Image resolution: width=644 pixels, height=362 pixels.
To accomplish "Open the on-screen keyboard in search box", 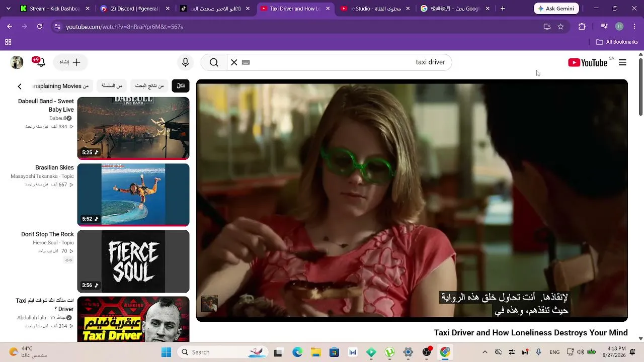I will pos(246,62).
